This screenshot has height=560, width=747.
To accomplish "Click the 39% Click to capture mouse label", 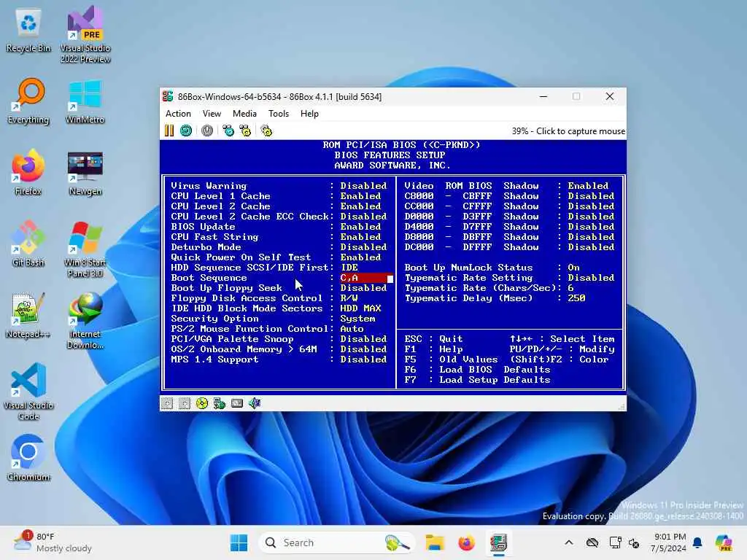I will pos(568,131).
